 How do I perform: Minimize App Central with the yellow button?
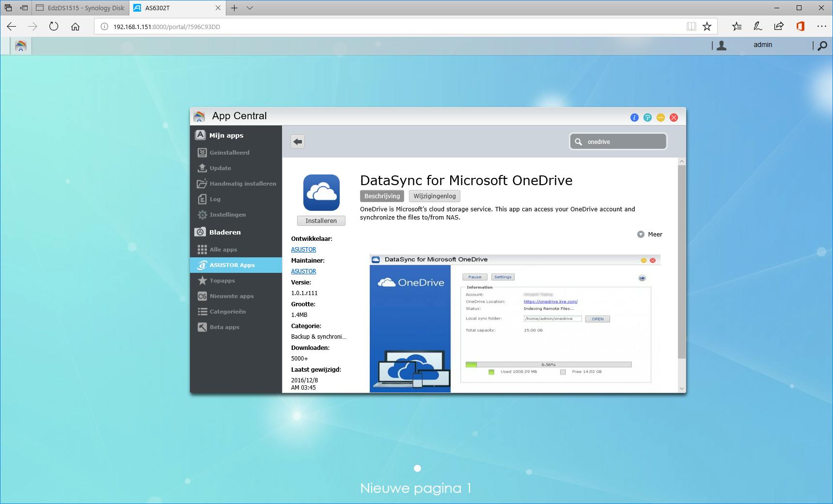click(x=660, y=117)
